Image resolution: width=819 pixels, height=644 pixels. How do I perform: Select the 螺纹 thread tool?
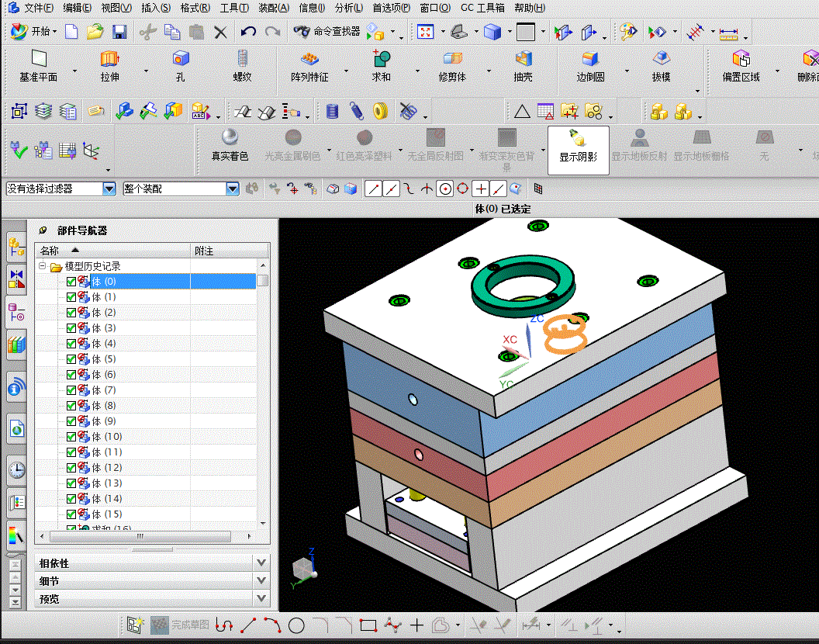(242, 66)
